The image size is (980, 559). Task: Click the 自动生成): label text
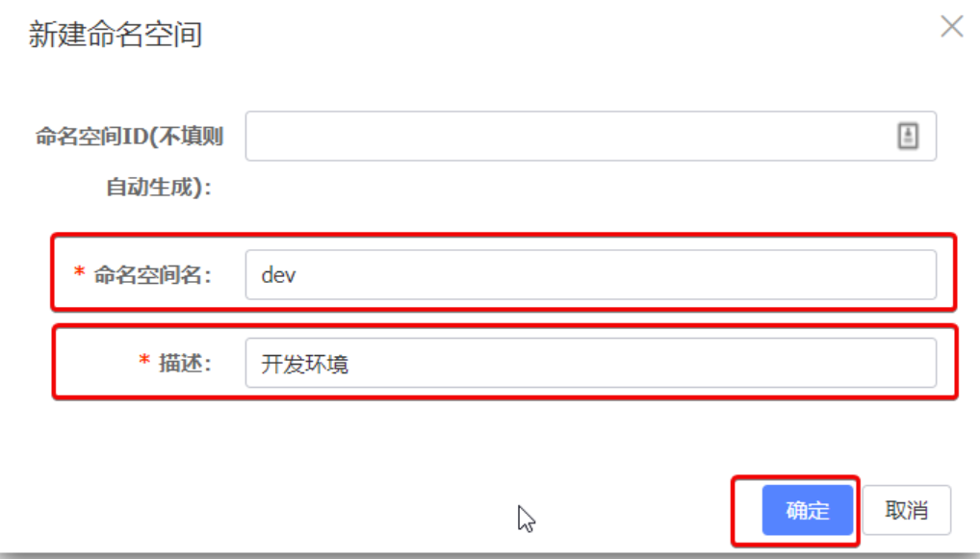[x=159, y=187]
